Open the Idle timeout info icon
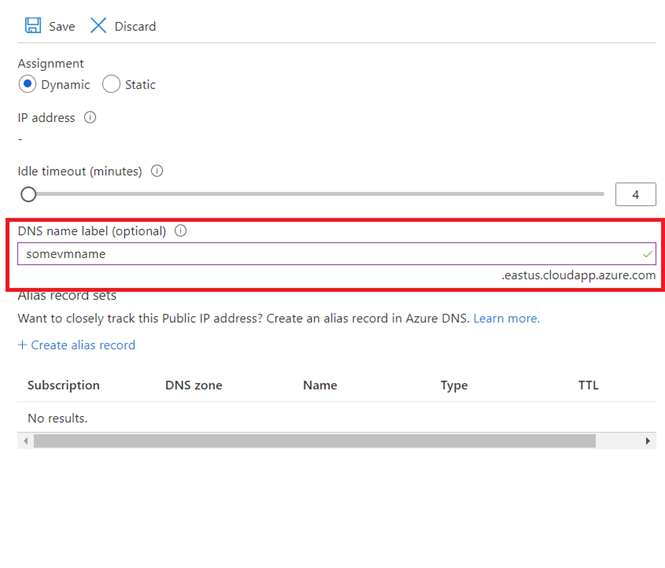This screenshot has height=568, width=665. (x=157, y=171)
